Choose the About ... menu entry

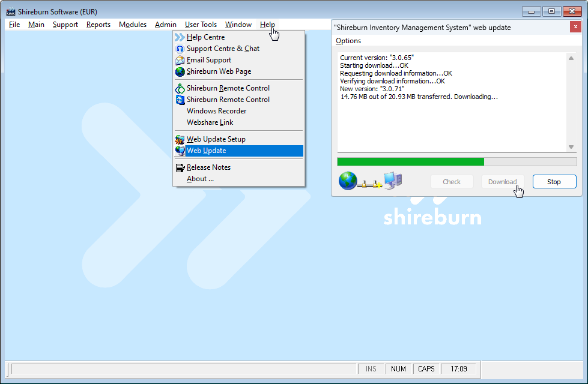(239, 179)
